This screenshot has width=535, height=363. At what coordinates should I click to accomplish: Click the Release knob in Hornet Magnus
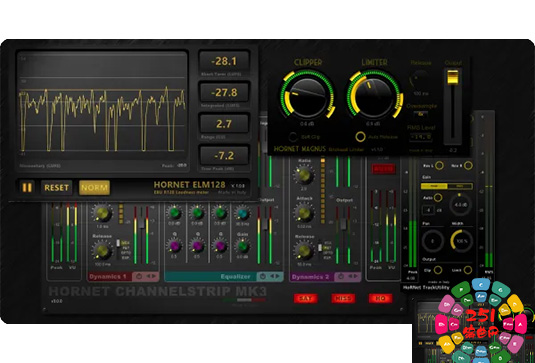(420, 79)
